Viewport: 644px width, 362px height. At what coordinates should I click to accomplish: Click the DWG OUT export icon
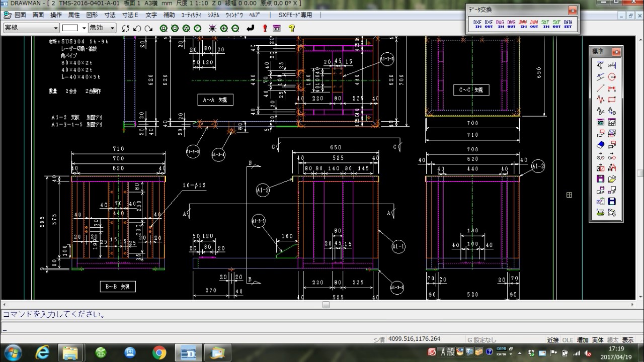point(511,24)
